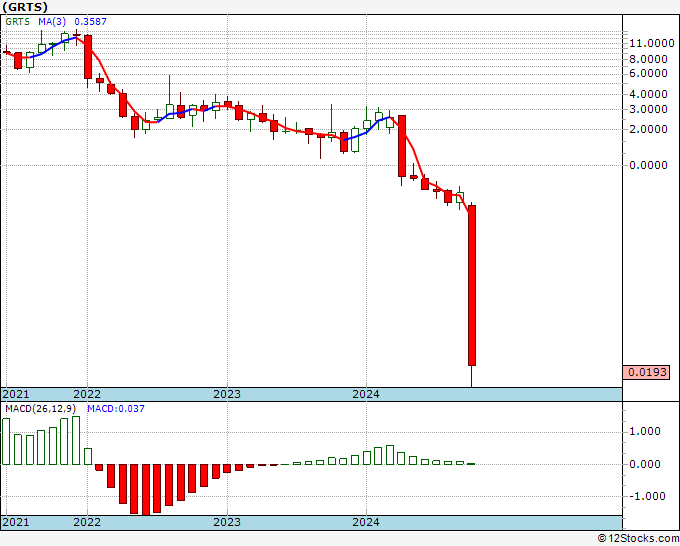Click the MA(3) legend label
The width and height of the screenshot is (680, 546).
52,22
